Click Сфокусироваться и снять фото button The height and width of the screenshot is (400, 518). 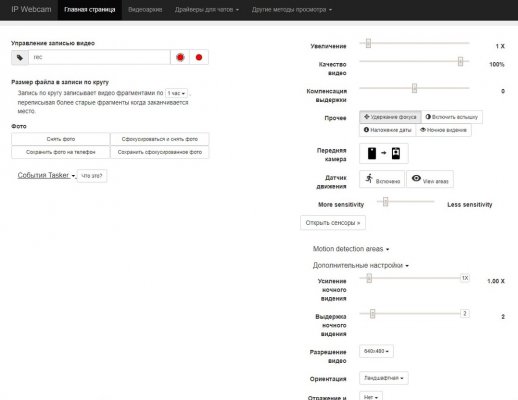click(x=160, y=139)
